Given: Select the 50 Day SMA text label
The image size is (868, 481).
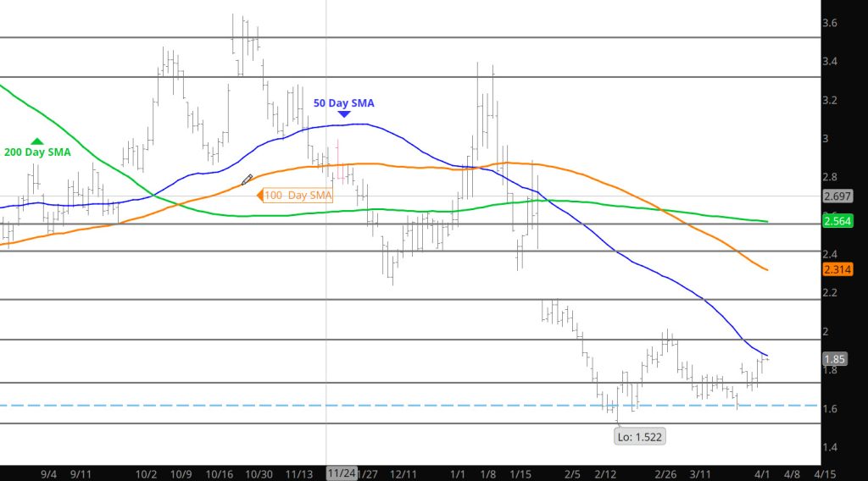Looking at the screenshot, I should coord(343,103).
